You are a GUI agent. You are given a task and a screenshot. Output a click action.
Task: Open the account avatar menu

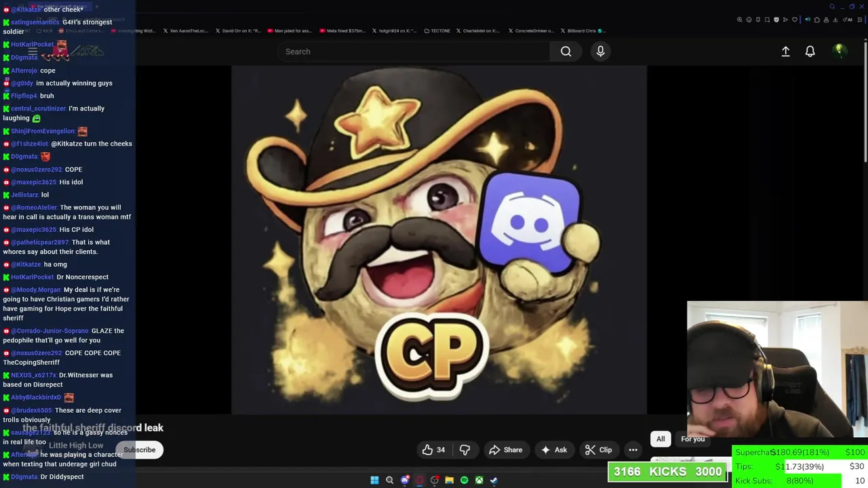(839, 51)
